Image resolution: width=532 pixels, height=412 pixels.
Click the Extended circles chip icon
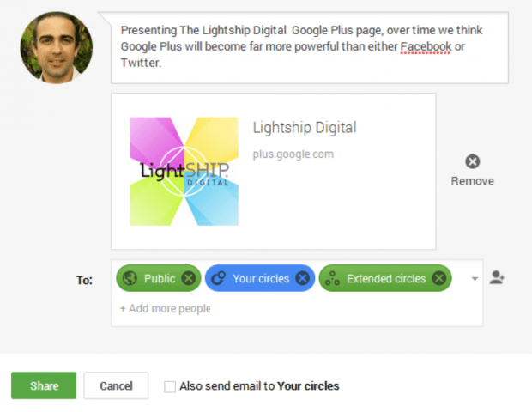pyautogui.click(x=332, y=278)
